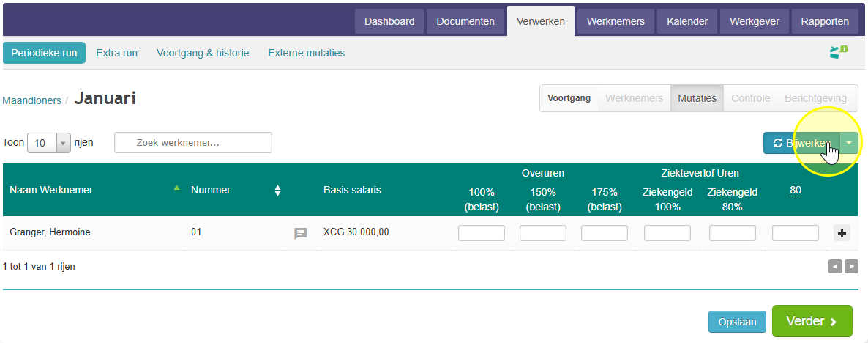Open the rows-per-page dropdown showing 10
This screenshot has height=343, width=868.
pos(49,142)
